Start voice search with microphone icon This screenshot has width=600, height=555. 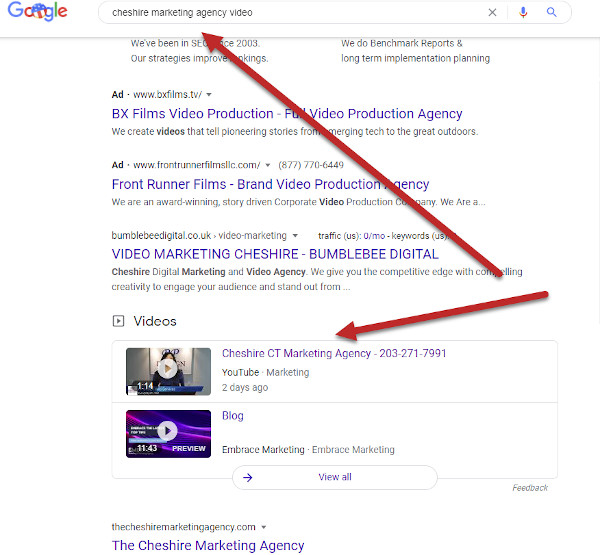[523, 13]
